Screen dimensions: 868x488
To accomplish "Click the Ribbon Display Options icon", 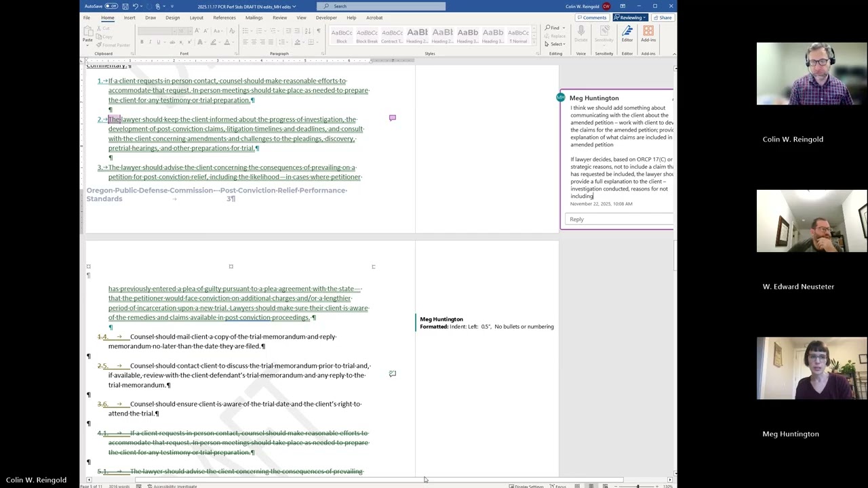I will click(x=623, y=6).
